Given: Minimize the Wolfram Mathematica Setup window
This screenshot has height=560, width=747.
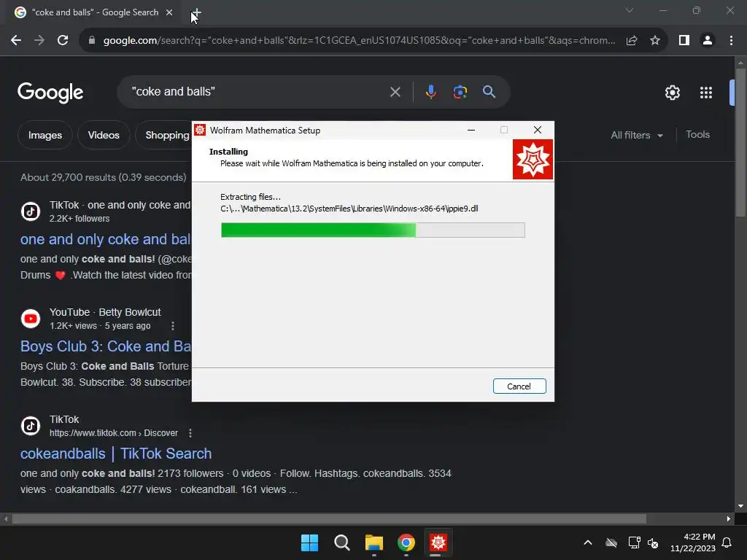Looking at the screenshot, I should [471, 130].
